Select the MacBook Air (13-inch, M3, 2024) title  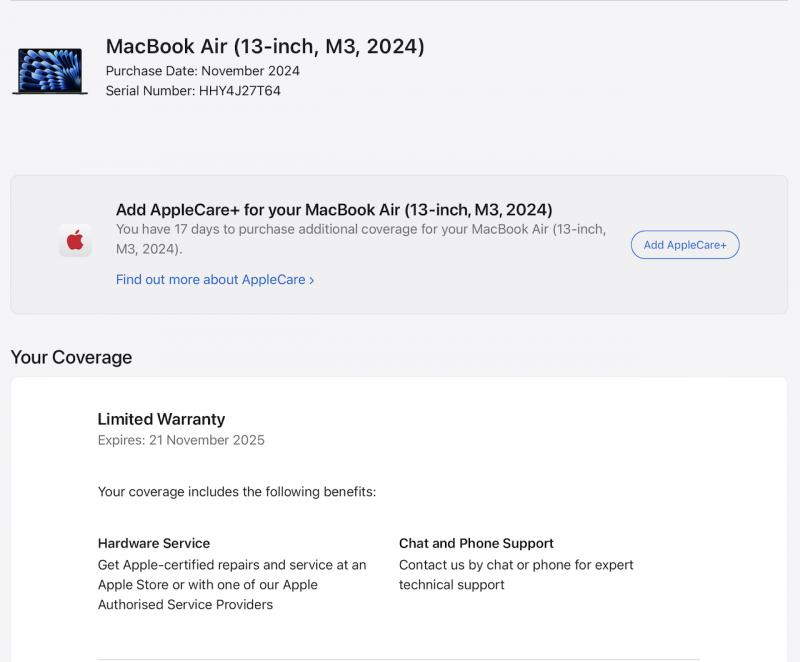[265, 46]
